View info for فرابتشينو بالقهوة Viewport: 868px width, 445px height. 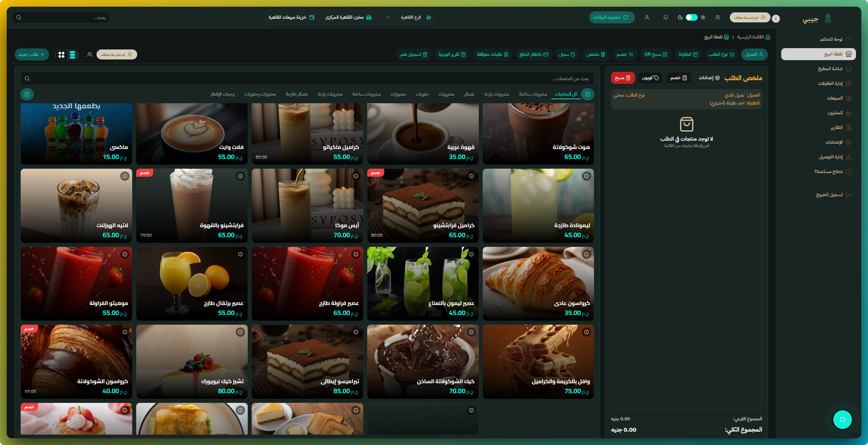(x=240, y=176)
